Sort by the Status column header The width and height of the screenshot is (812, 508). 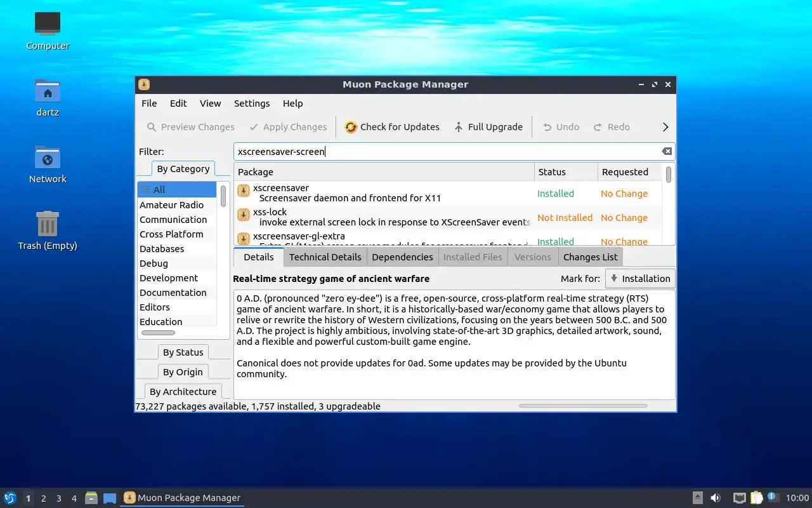(x=566, y=172)
